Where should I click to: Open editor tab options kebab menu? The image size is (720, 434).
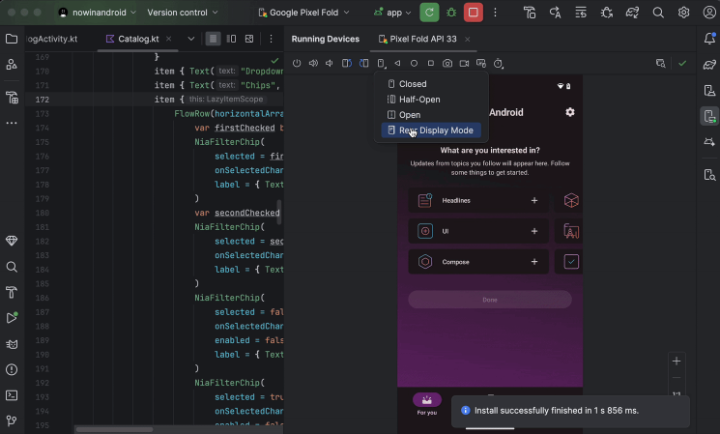(x=271, y=39)
